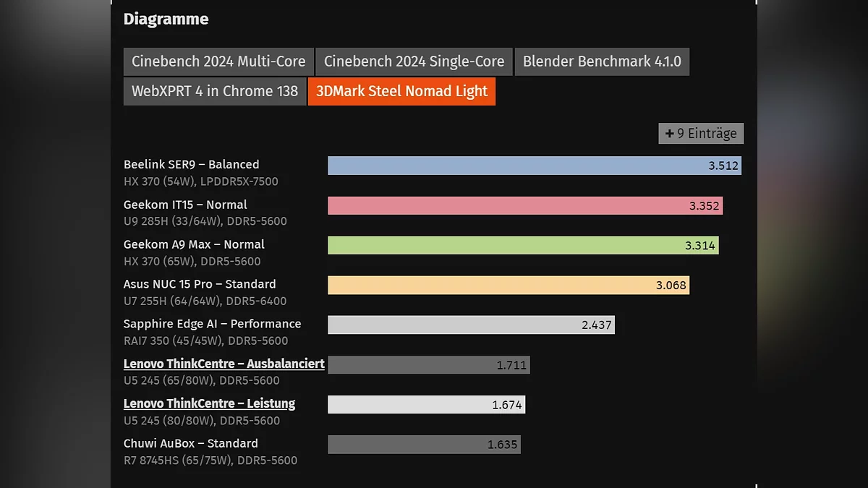Image resolution: width=868 pixels, height=488 pixels.
Task: Open Lenovo ThinkCentre – Ausbalanciert link
Action: 224,364
